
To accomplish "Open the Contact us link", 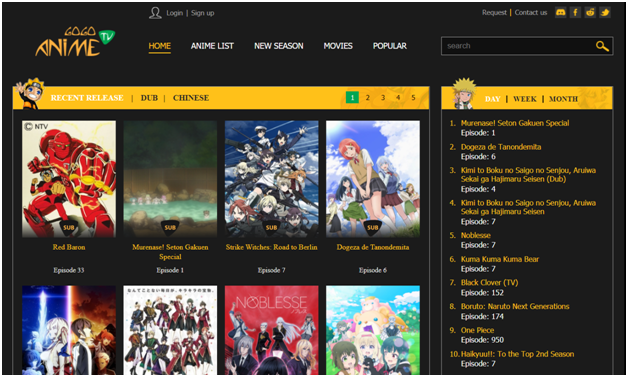I will point(531,12).
